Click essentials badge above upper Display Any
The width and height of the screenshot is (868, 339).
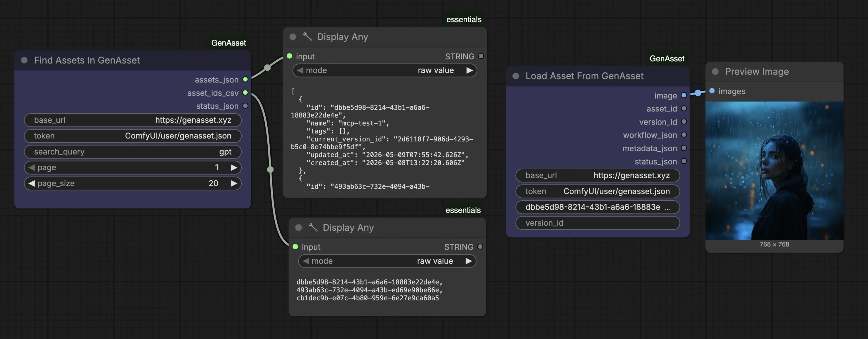click(464, 19)
